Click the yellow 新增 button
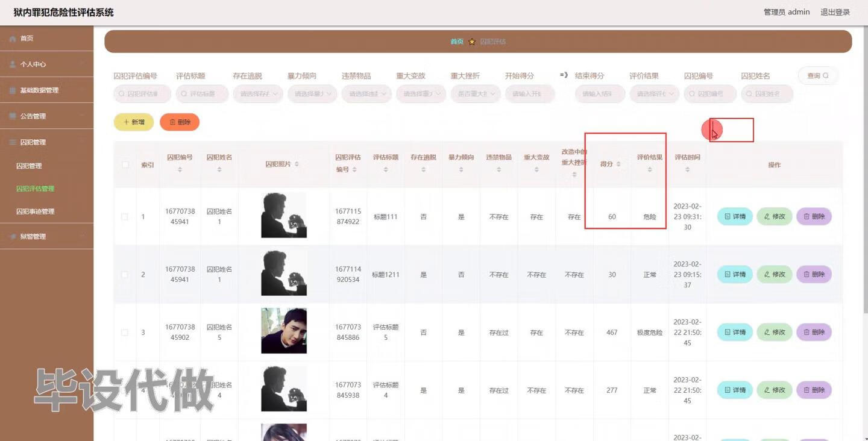This screenshot has width=868, height=441. pos(134,122)
